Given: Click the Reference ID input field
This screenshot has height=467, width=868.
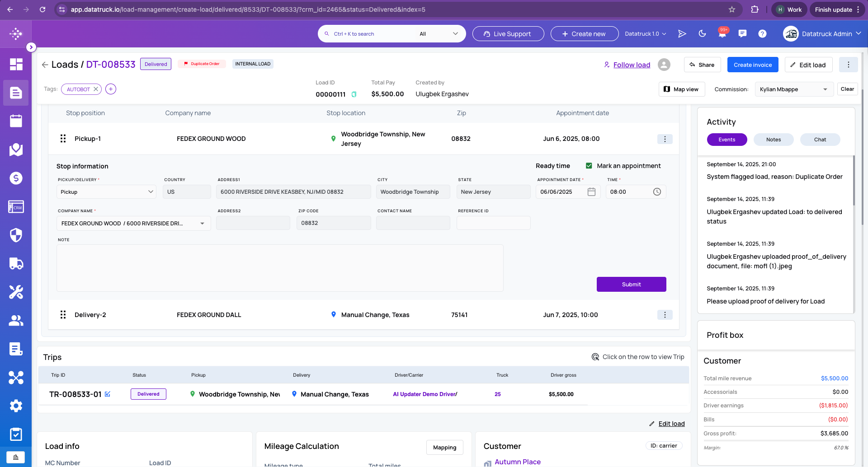Looking at the screenshot, I should (x=493, y=223).
